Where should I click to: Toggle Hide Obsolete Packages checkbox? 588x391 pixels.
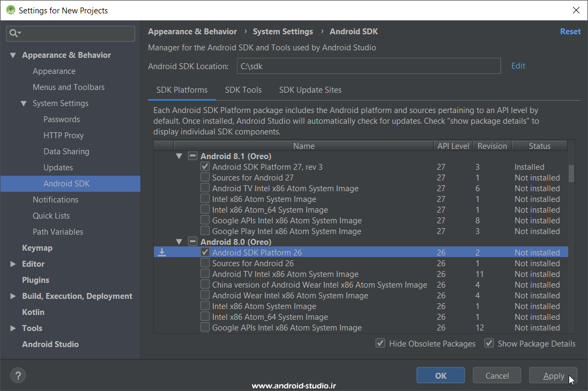point(380,343)
